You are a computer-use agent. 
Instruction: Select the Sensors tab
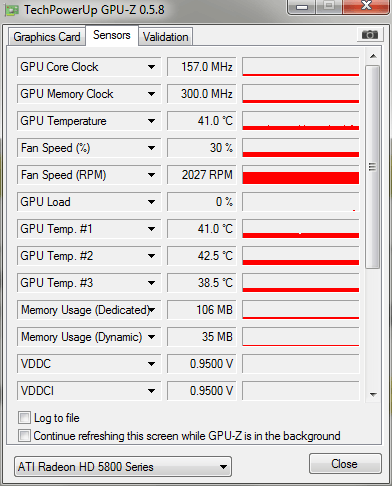[x=112, y=35]
